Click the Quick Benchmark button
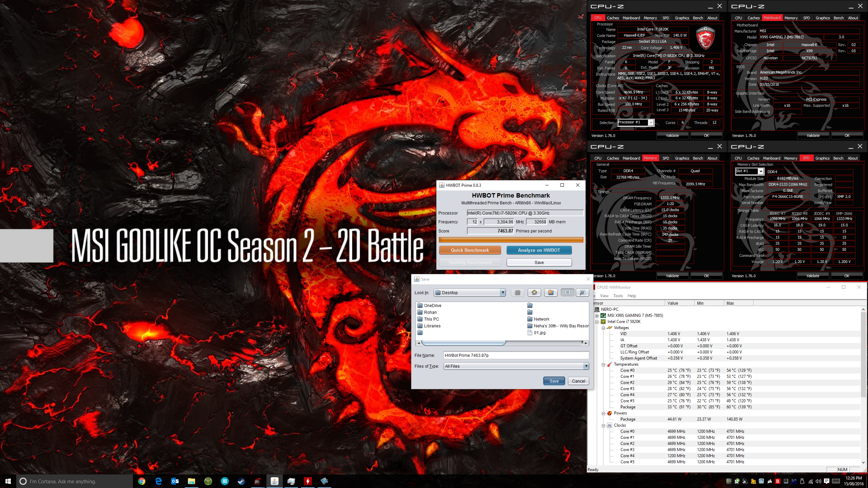Viewport: 868px width, 488px height. pyautogui.click(x=470, y=250)
